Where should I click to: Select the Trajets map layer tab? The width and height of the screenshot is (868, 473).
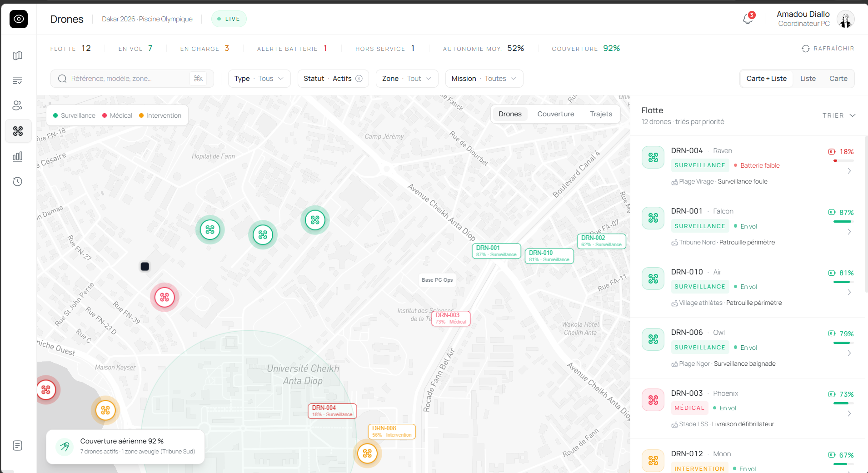pos(601,114)
